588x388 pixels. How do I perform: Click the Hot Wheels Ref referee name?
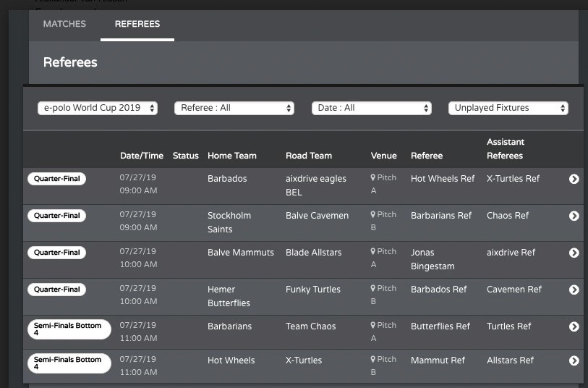[x=443, y=179]
